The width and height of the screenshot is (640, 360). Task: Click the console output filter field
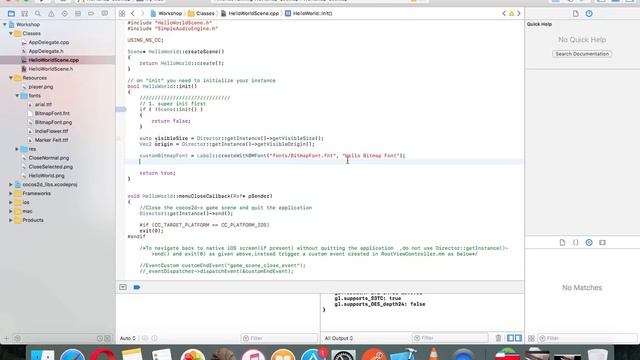(450, 338)
